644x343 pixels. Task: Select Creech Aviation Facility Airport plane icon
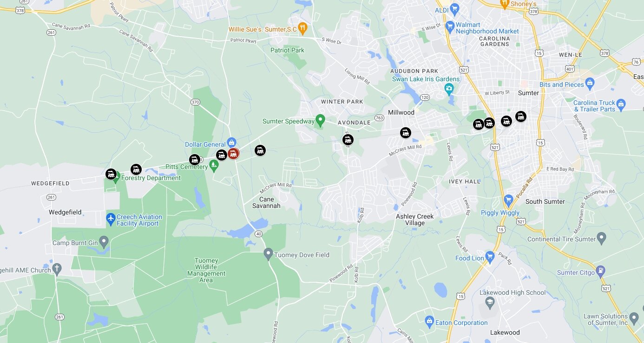click(111, 218)
